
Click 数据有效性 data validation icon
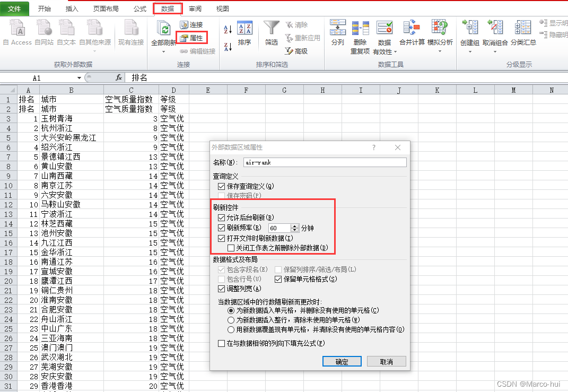tap(385, 28)
